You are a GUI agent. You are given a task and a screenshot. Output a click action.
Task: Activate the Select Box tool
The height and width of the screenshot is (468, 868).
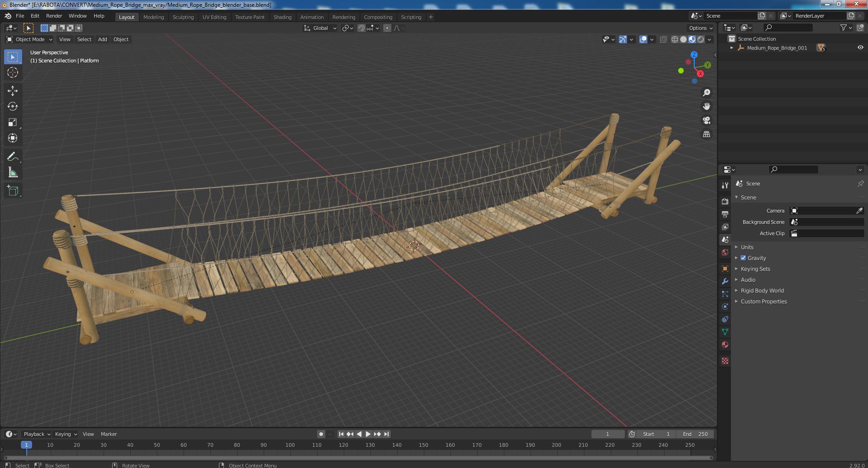[x=13, y=57]
